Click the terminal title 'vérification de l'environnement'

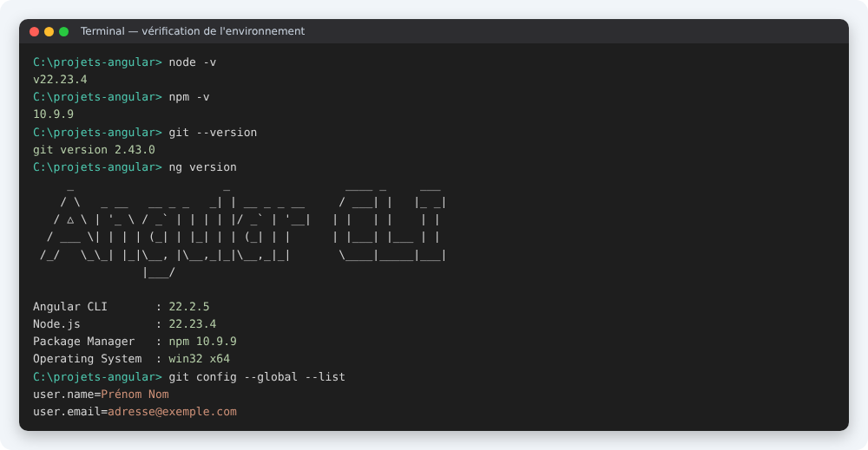223,31
